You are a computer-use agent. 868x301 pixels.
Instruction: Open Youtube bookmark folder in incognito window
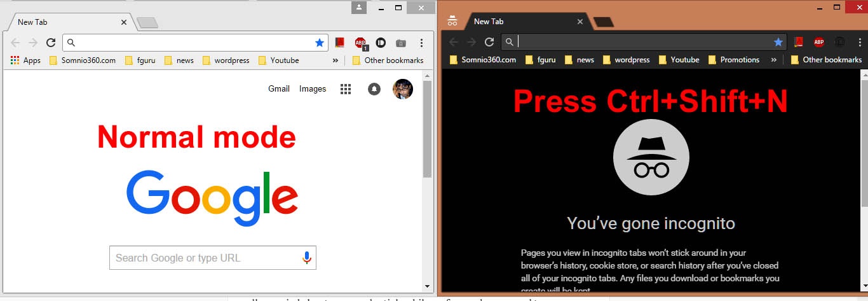[x=679, y=60]
